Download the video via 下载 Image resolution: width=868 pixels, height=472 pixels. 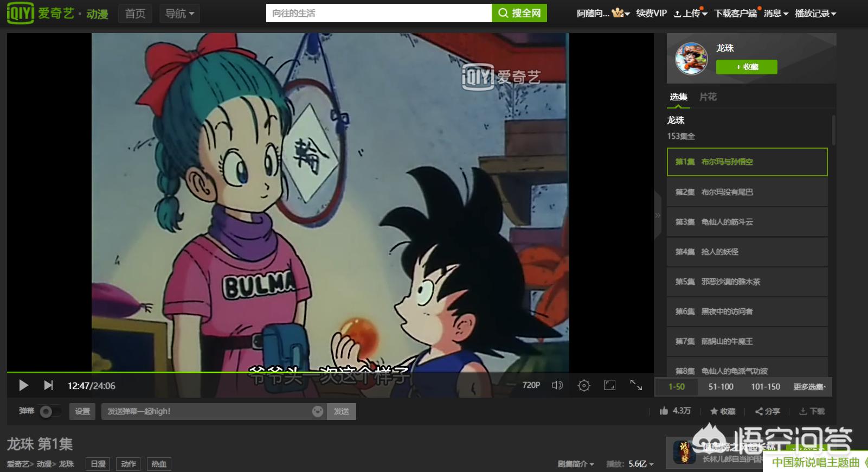pos(812,411)
